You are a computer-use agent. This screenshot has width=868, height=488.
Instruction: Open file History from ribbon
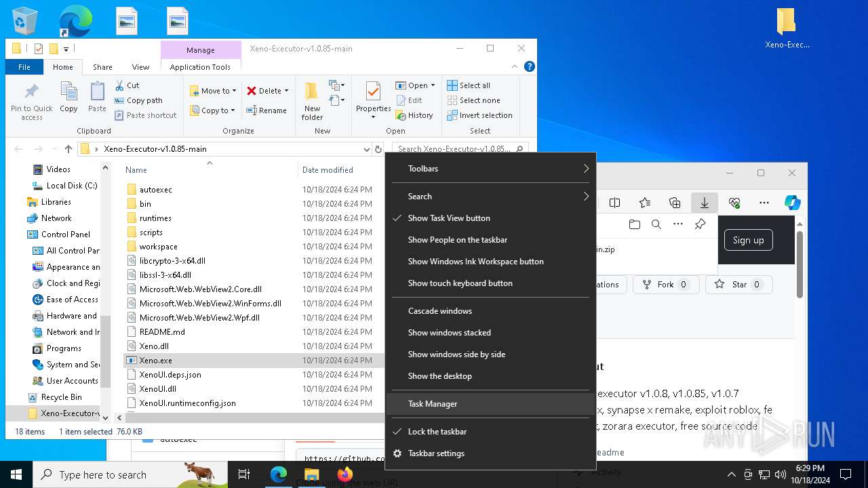pyautogui.click(x=414, y=115)
